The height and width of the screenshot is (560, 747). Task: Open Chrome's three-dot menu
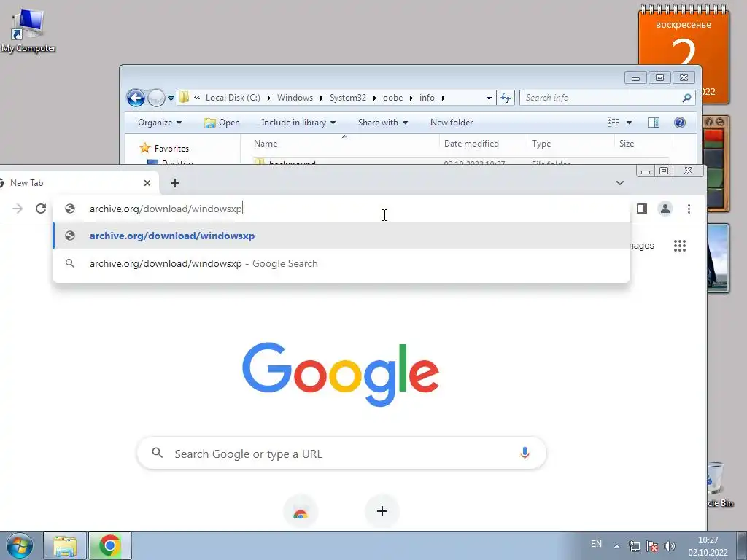point(689,209)
